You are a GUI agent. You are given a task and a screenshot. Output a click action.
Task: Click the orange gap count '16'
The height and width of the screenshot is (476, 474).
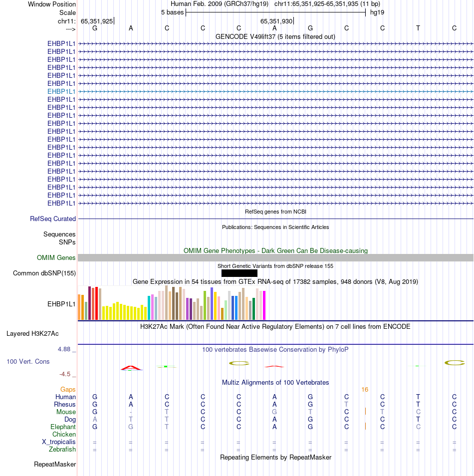click(365, 390)
